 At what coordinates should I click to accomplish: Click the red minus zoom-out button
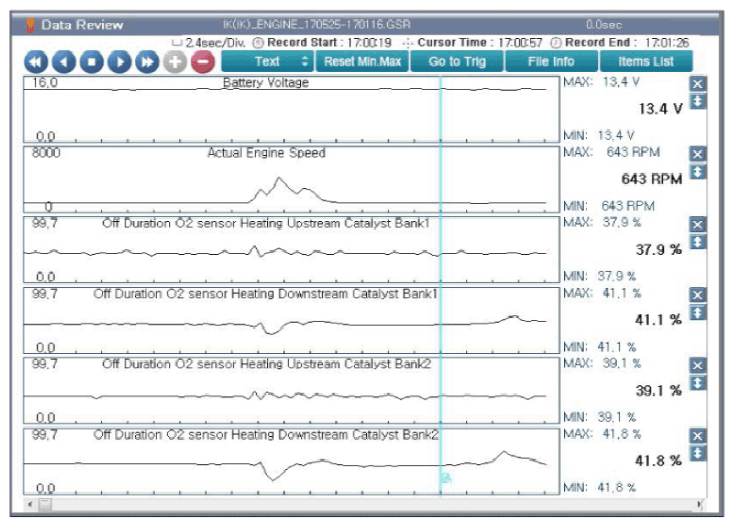pos(202,62)
